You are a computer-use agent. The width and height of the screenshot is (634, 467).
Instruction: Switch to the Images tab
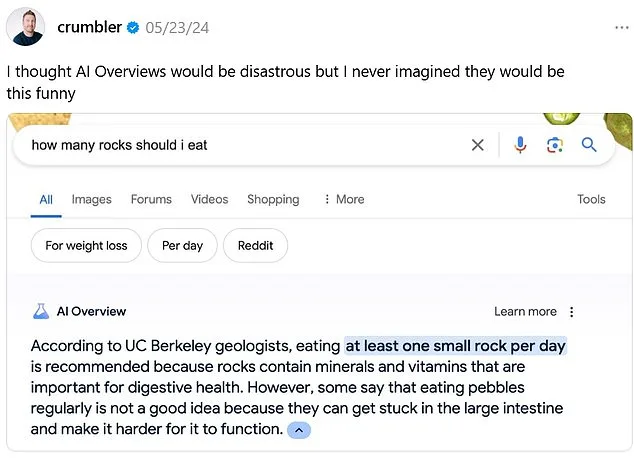(91, 199)
